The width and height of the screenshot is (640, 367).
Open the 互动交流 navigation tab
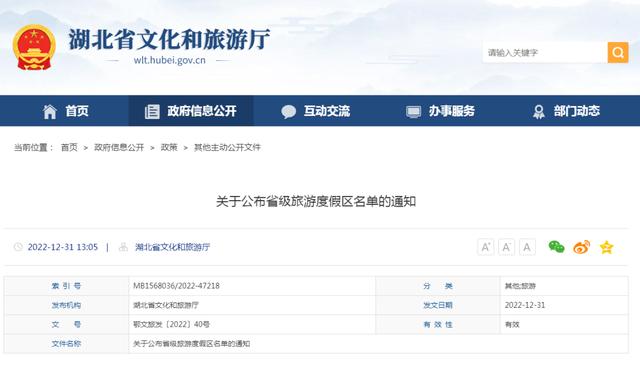coord(316,111)
